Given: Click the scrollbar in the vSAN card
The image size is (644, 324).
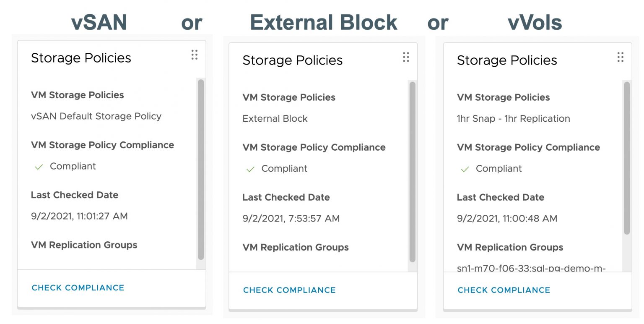Looking at the screenshot, I should click(201, 168).
